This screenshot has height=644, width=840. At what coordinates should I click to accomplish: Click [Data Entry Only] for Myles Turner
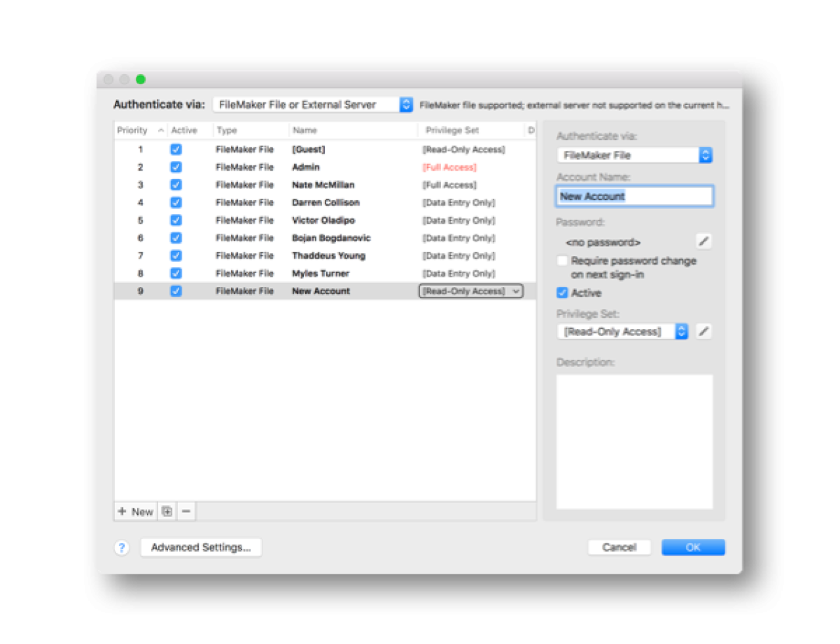tap(459, 274)
